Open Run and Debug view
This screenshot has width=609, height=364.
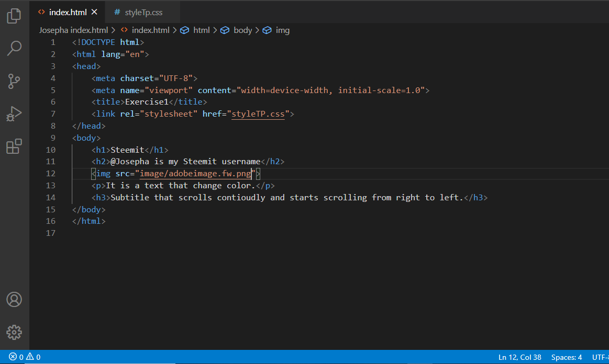point(14,113)
